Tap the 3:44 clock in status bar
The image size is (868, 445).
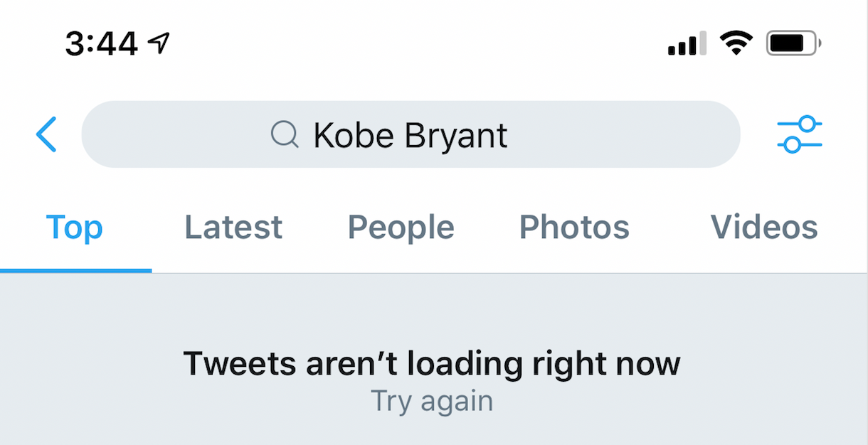(x=101, y=44)
